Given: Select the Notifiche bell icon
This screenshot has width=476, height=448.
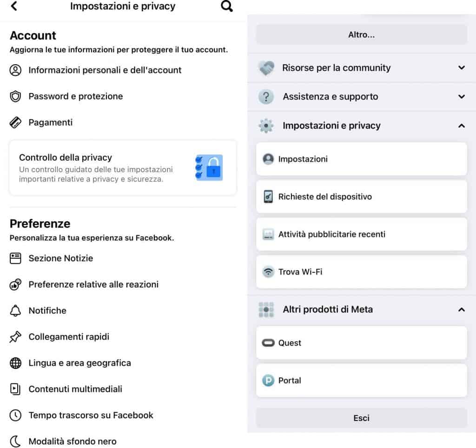Looking at the screenshot, I should pyautogui.click(x=16, y=311).
